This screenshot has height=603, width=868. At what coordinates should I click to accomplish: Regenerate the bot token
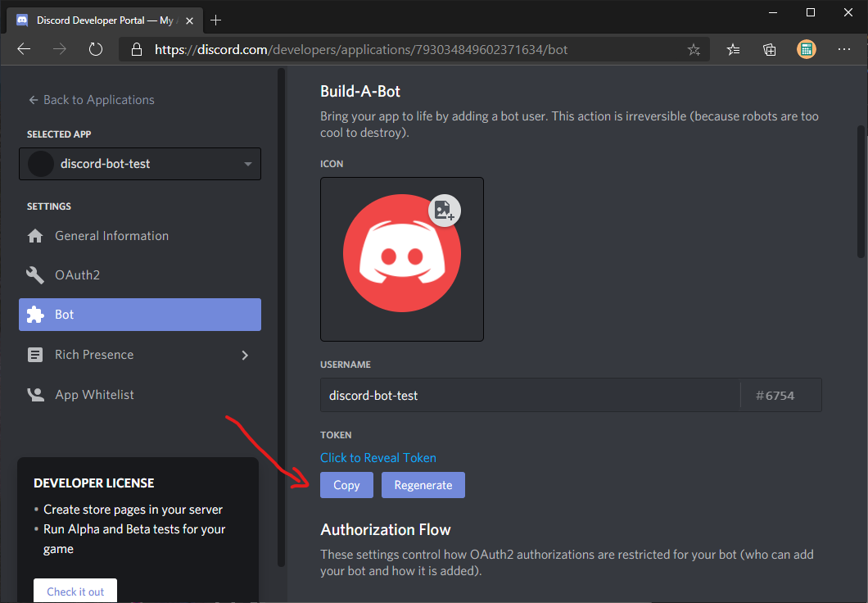coord(423,485)
